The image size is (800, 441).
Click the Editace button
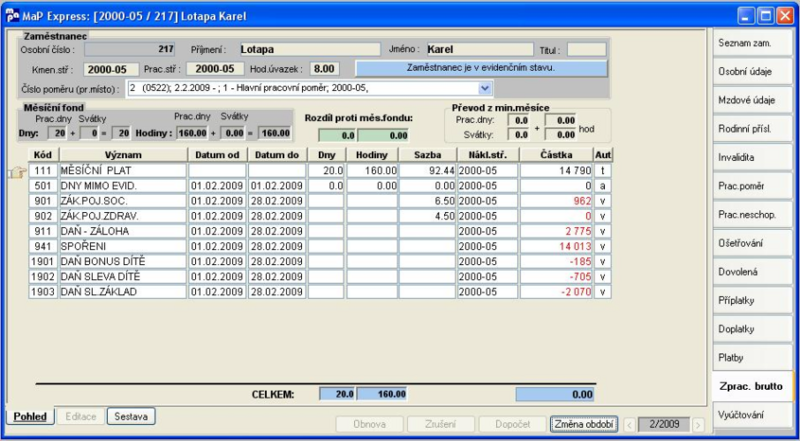(x=81, y=416)
